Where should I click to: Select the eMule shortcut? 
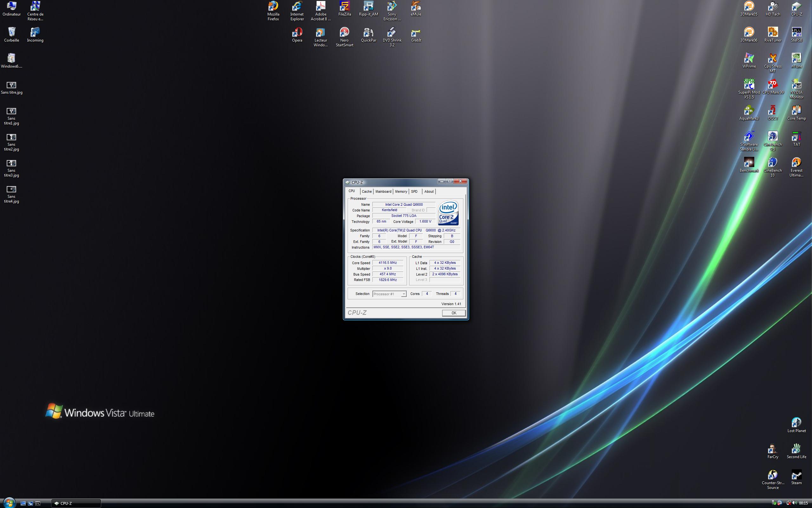[x=416, y=9]
